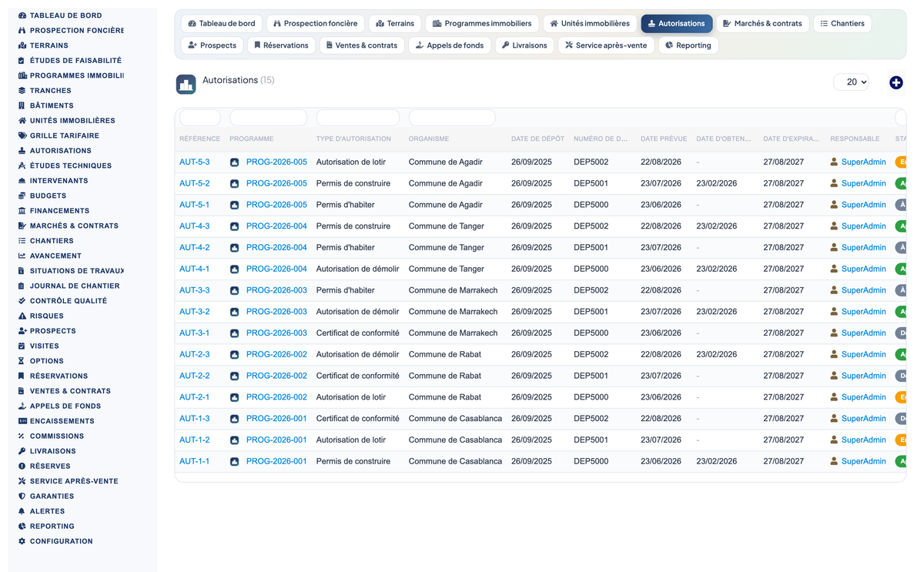Open Situations de travaux sidebar item

(x=76, y=271)
